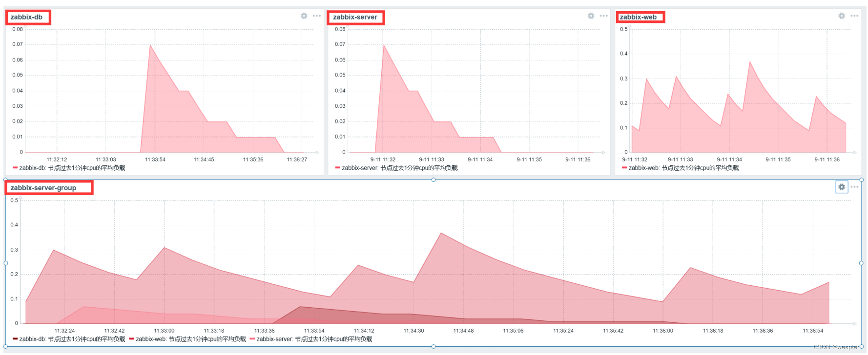The height and width of the screenshot is (355, 868).
Task: Click top-center resize handle of zabbix-server-group widget
Action: coord(434,180)
